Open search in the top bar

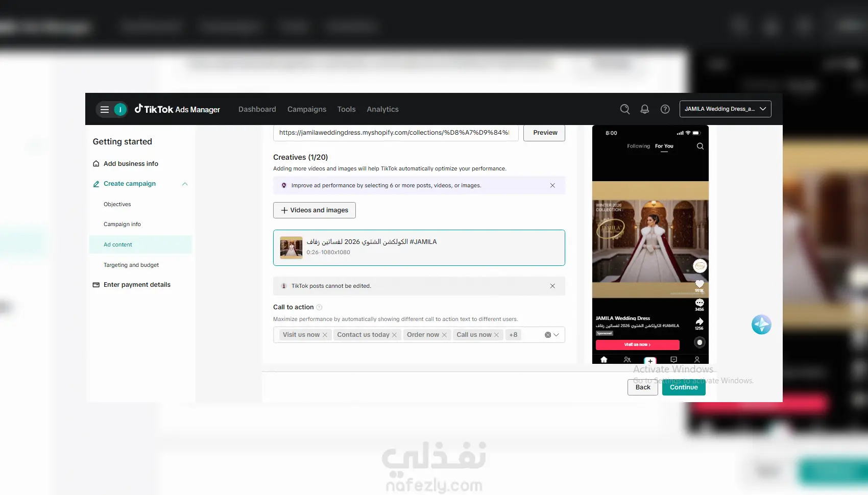[624, 109]
